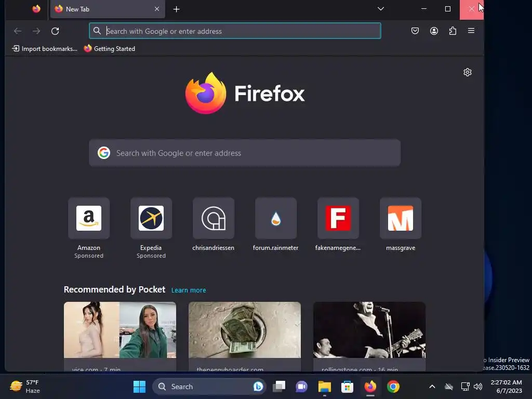Expand the hidden system tray icons chevron

[432, 387]
